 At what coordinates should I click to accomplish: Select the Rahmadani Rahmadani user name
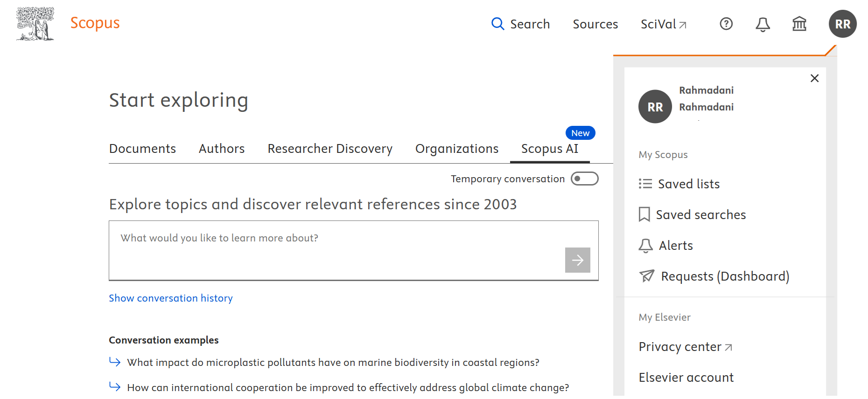click(x=707, y=99)
